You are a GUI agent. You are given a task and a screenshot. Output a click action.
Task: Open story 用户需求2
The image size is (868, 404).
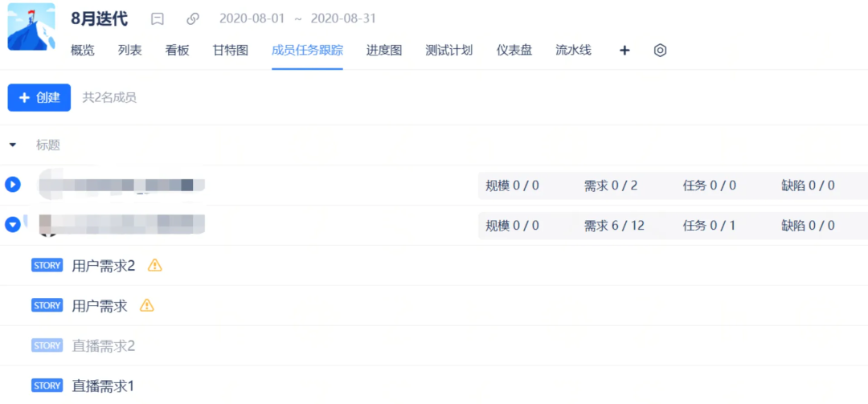(104, 266)
